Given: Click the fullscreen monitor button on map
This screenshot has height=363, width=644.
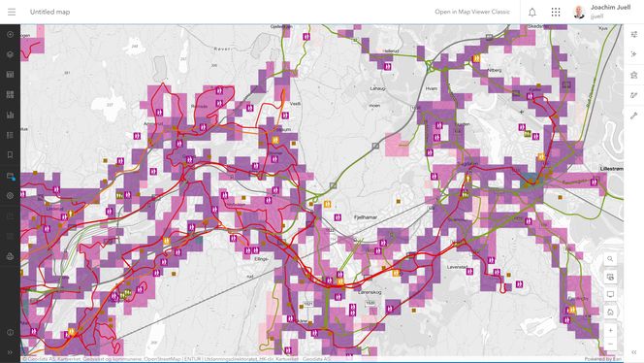Looking at the screenshot, I should tap(610, 294).
